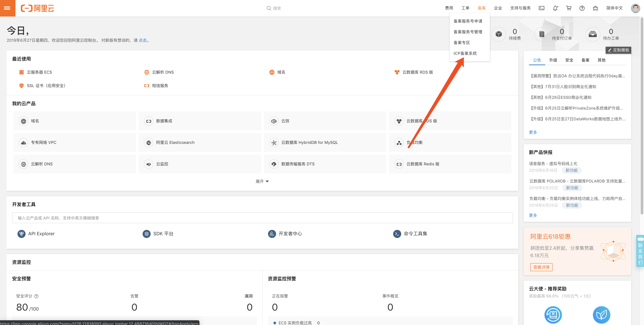
Task: Open the 简体中文 language selector
Action: [x=614, y=8]
